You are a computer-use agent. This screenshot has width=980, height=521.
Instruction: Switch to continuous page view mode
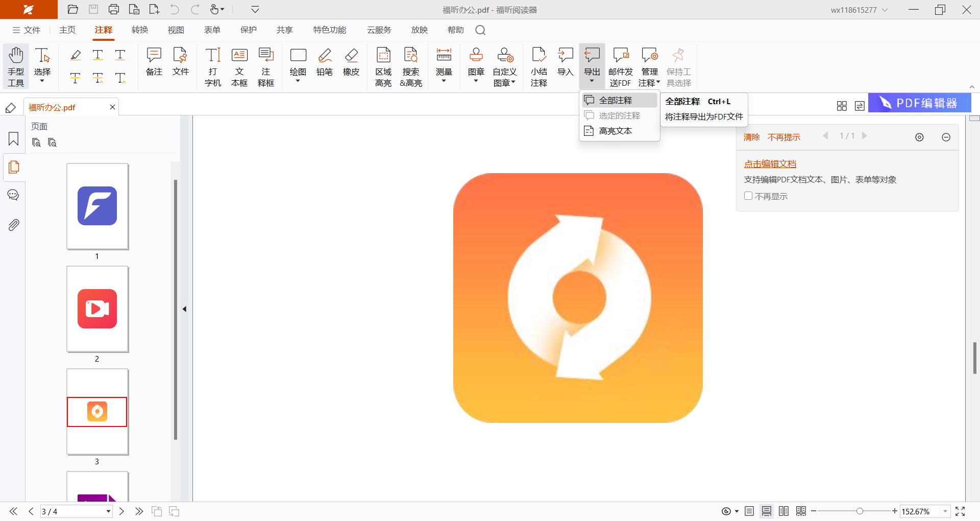pos(767,511)
